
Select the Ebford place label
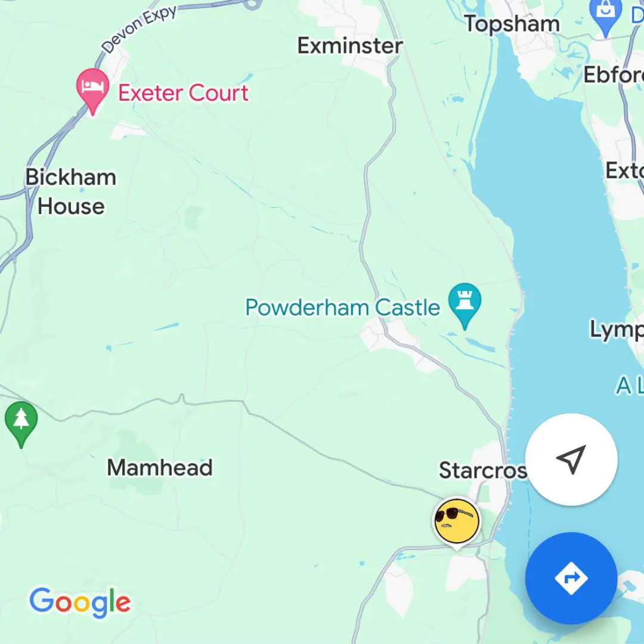tap(614, 75)
